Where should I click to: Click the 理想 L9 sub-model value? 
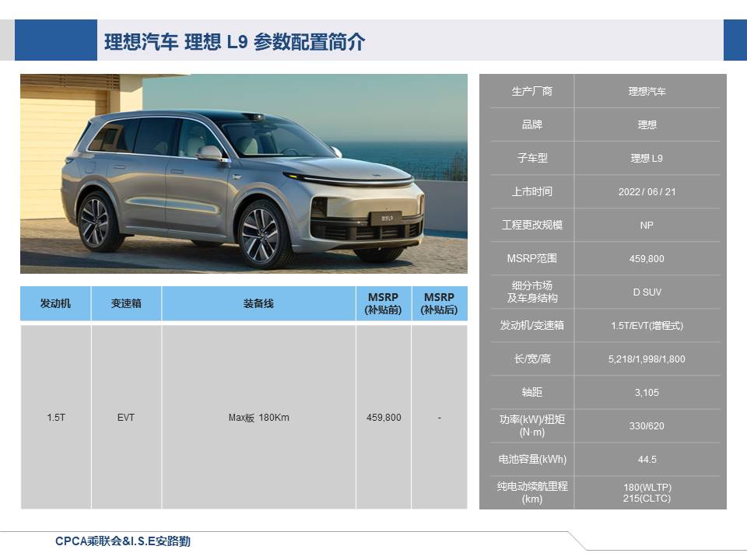(647, 158)
